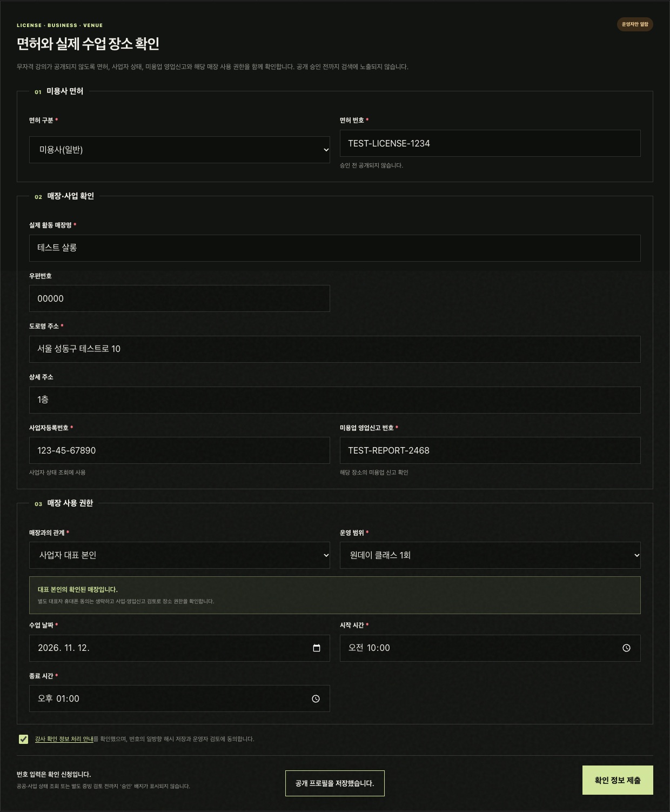Open the calendar picker in 수업 날짜 field
Image resolution: width=670 pixels, height=812 pixels.
point(317,648)
